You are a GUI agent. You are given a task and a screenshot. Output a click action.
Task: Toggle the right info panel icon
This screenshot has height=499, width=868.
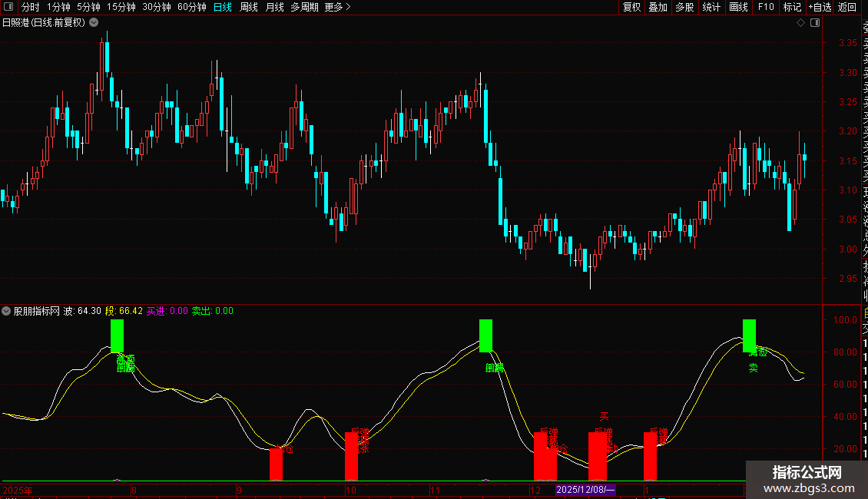pyautogui.click(x=815, y=23)
